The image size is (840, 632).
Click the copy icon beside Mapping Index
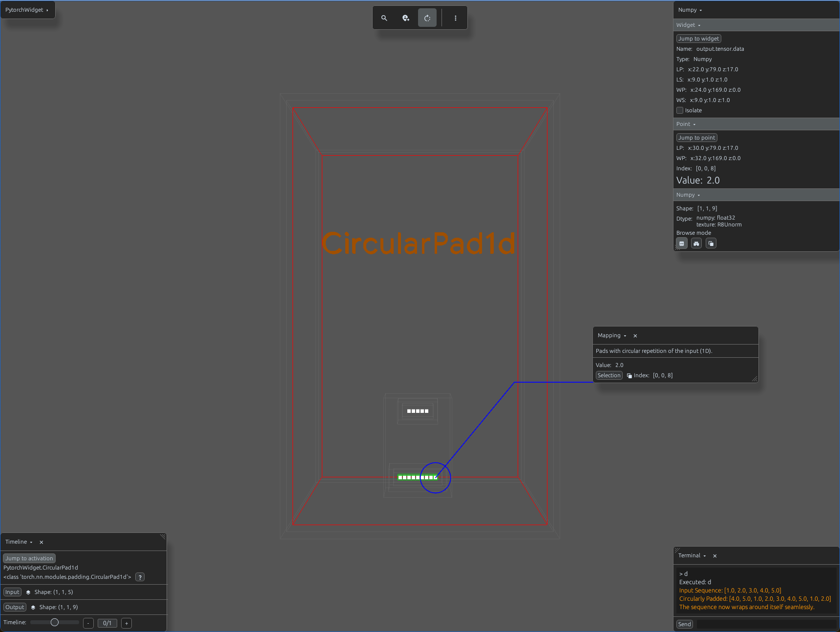(630, 376)
